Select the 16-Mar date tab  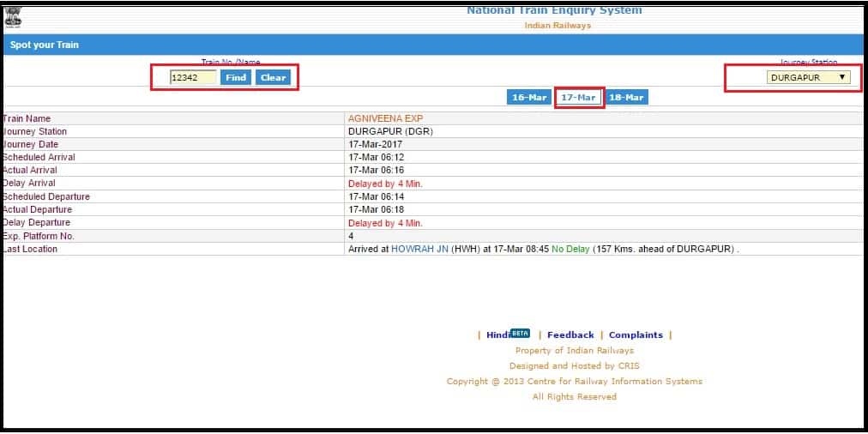(x=529, y=98)
